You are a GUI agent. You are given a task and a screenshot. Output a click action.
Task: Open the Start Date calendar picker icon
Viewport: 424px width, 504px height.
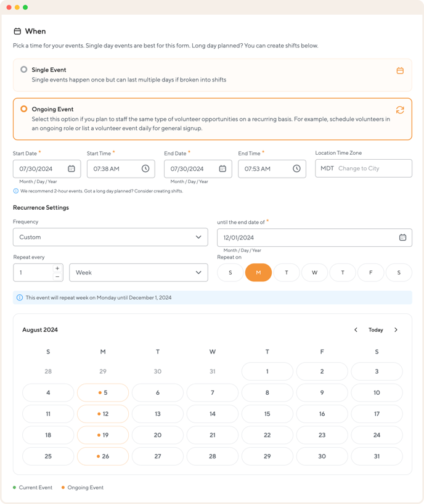71,168
